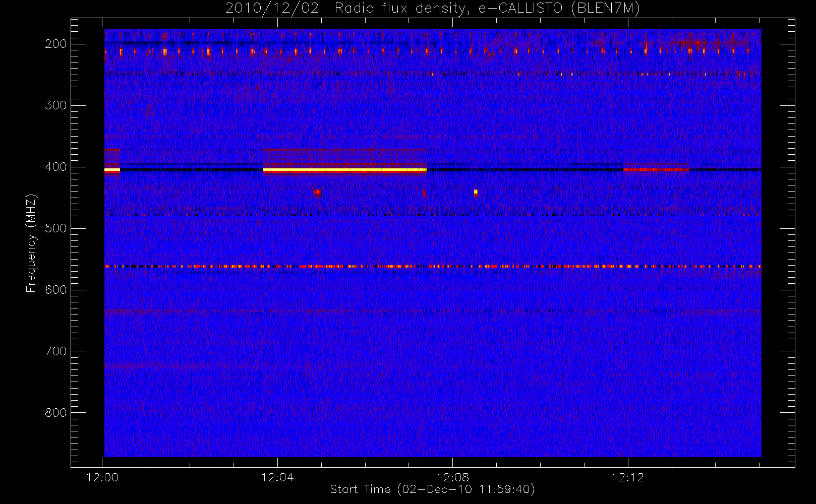The height and width of the screenshot is (504, 816).
Task: Click the 300 frequency tick label
Action: (x=56, y=105)
